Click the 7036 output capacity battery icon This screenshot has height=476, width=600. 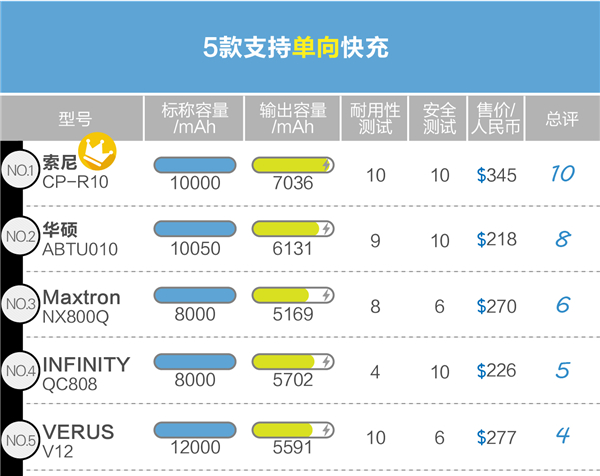coord(294,164)
